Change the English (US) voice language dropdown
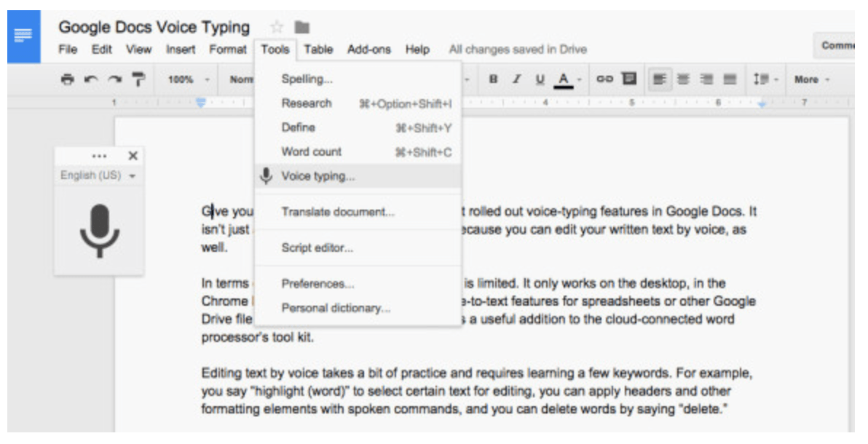The height and width of the screenshot is (444, 868). (x=98, y=175)
